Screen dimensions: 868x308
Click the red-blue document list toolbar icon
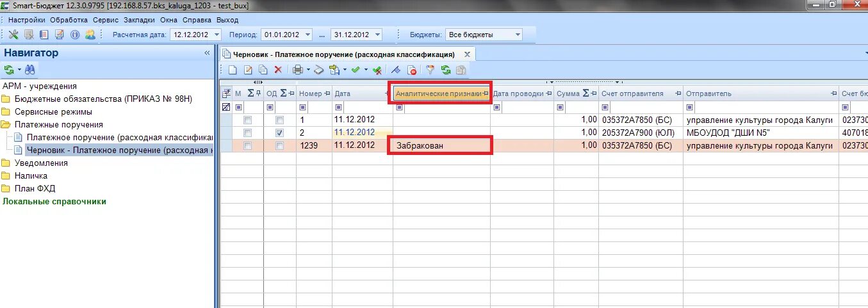tap(44, 35)
